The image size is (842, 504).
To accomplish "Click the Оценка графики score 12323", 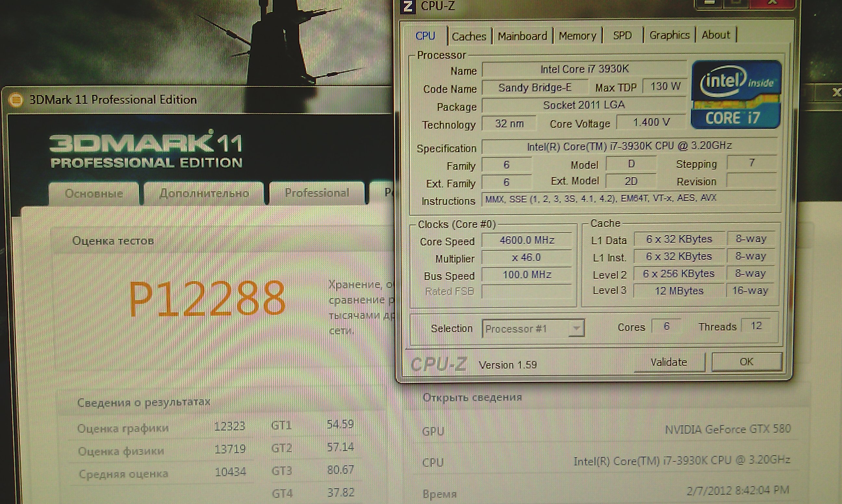I will (x=230, y=426).
